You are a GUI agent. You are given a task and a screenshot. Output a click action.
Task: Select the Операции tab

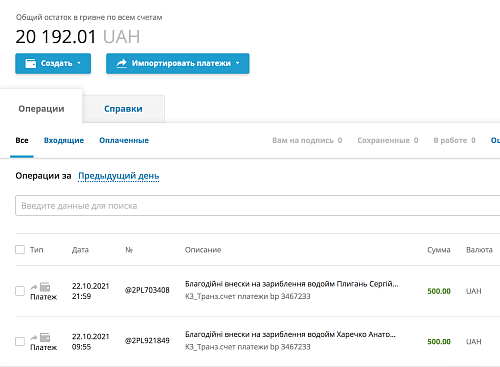click(x=41, y=109)
